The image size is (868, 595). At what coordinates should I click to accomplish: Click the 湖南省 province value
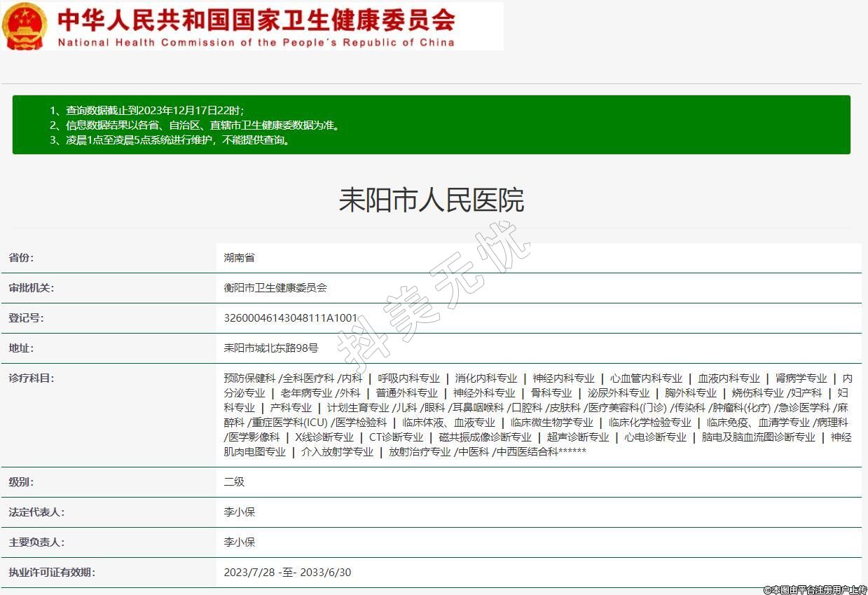[239, 258]
